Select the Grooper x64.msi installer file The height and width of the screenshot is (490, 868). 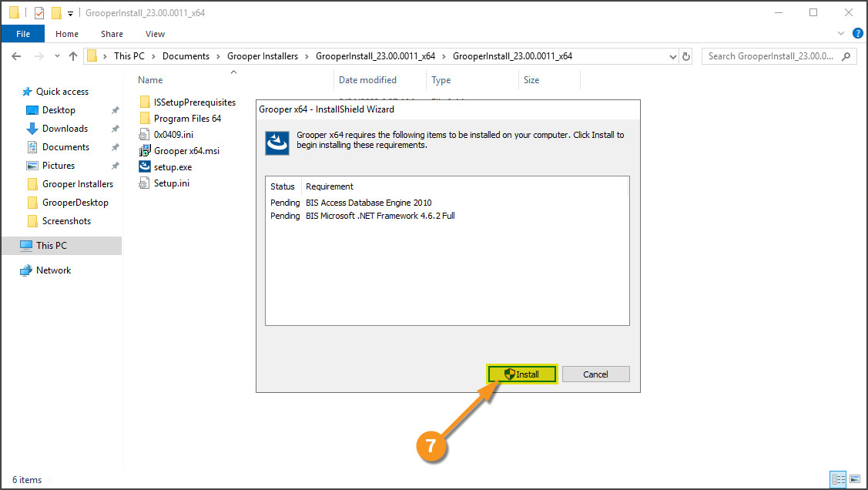tap(179, 150)
